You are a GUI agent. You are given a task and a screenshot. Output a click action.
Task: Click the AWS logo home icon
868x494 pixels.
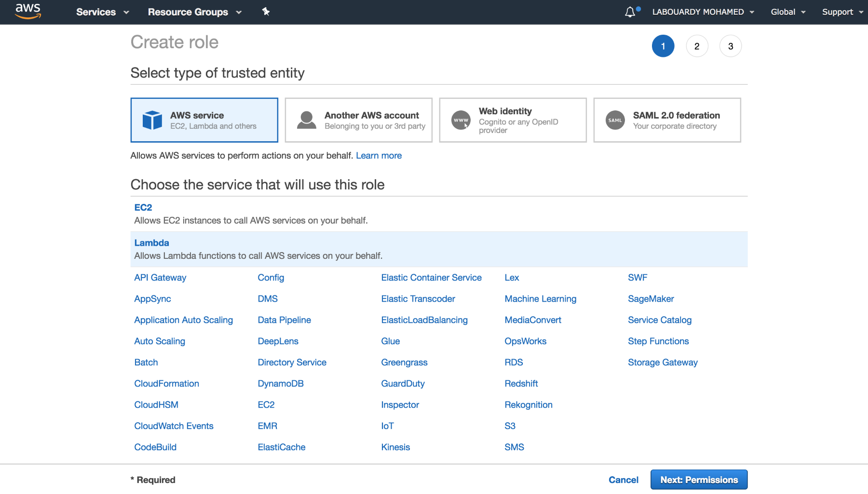pos(28,11)
